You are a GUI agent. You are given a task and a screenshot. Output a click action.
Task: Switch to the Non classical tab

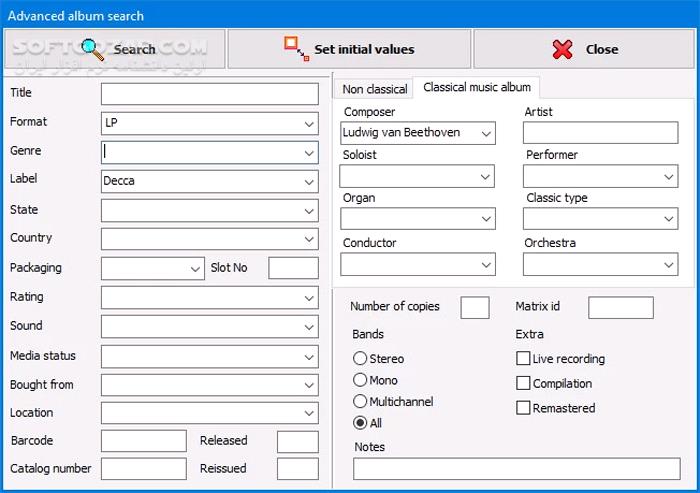coord(374,89)
